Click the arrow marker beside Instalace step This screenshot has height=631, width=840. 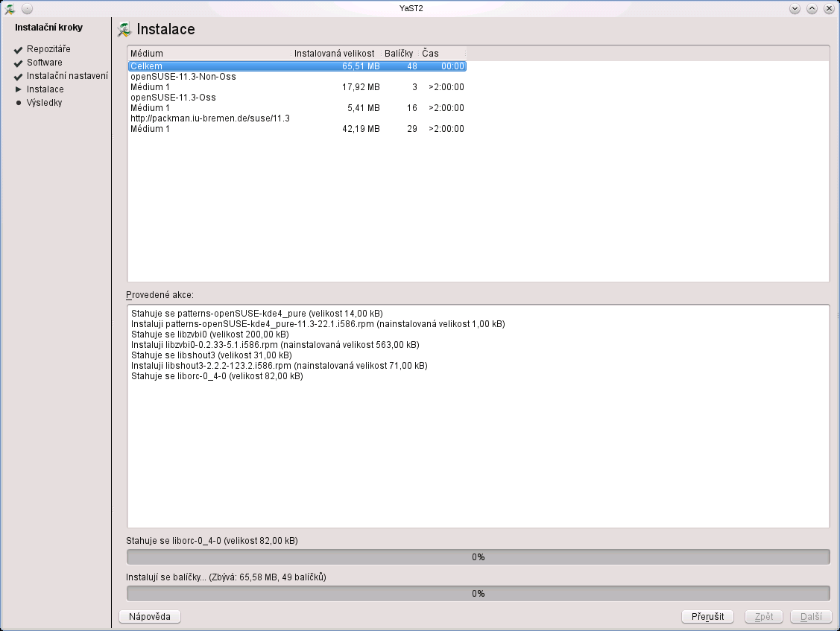click(18, 89)
